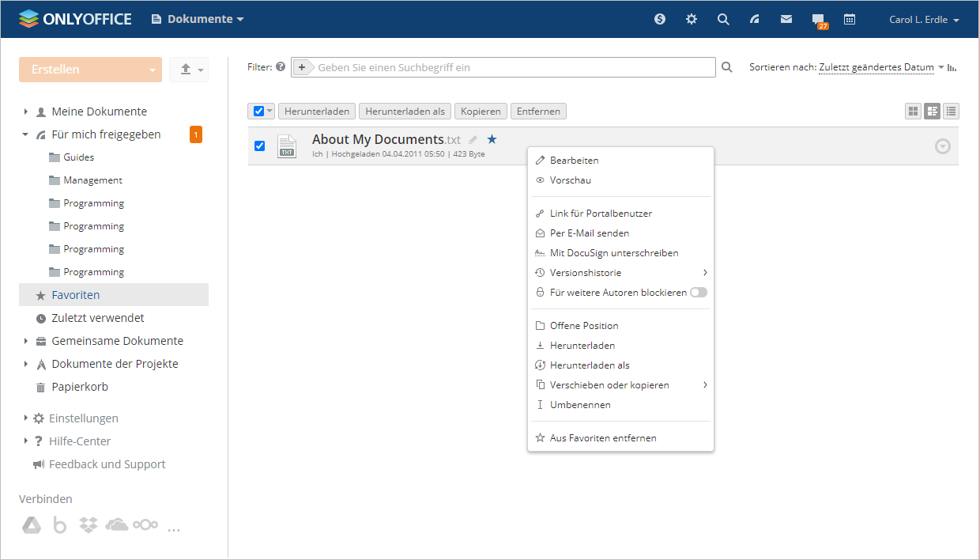Image resolution: width=980 pixels, height=560 pixels.
Task: Open the payments dollar icon in header
Action: click(x=660, y=19)
